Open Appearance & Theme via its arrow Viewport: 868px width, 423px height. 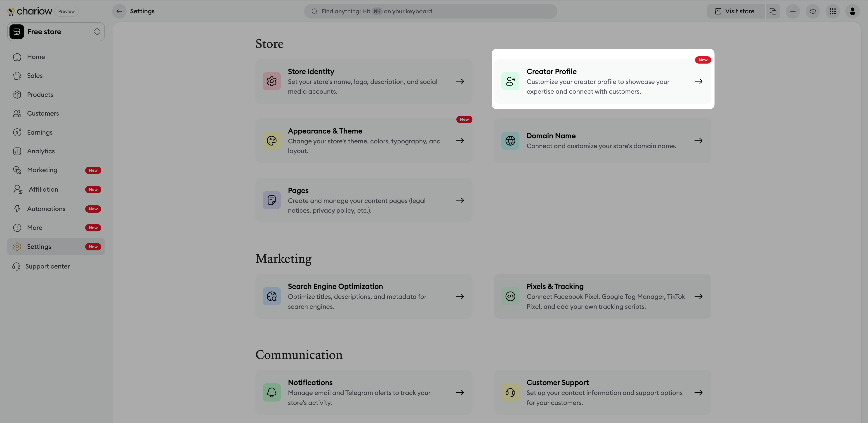point(460,141)
